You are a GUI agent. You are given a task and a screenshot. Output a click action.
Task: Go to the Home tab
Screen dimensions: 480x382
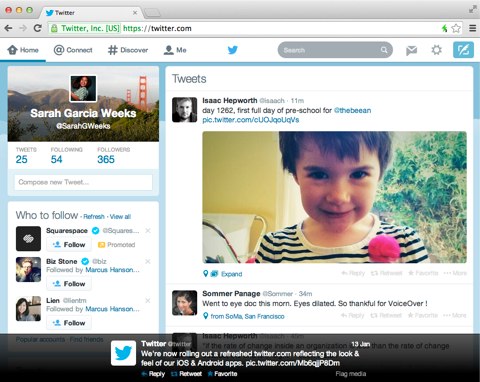[x=23, y=50]
